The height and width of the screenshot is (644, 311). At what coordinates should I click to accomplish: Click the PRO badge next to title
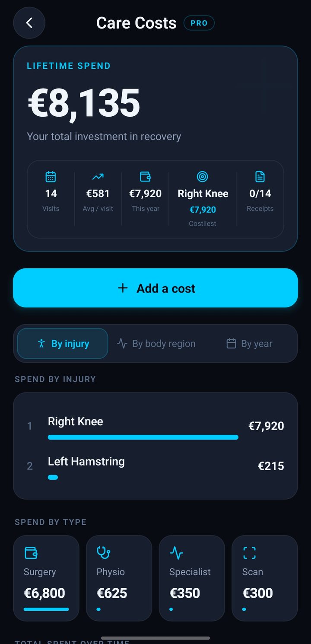click(x=199, y=23)
